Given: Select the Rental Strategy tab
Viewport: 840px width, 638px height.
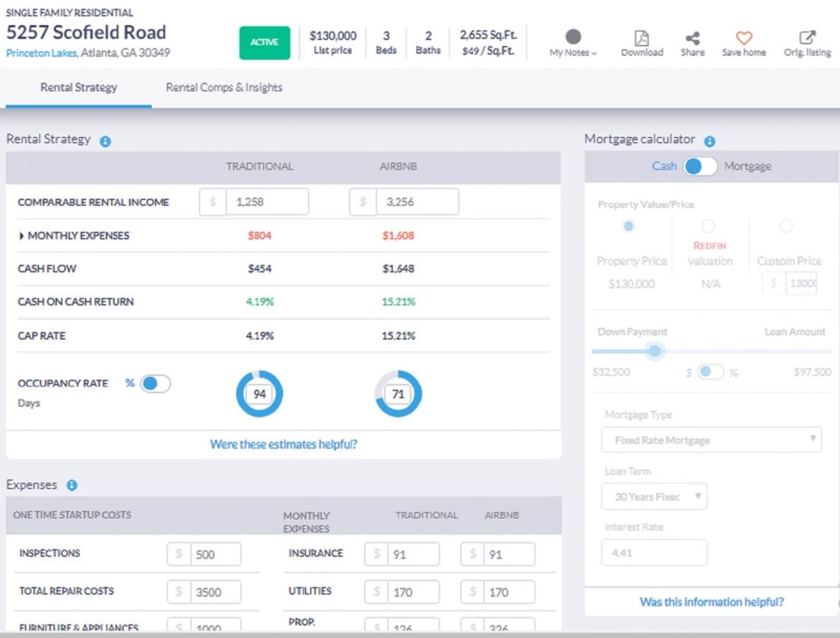Looking at the screenshot, I should 78,88.
